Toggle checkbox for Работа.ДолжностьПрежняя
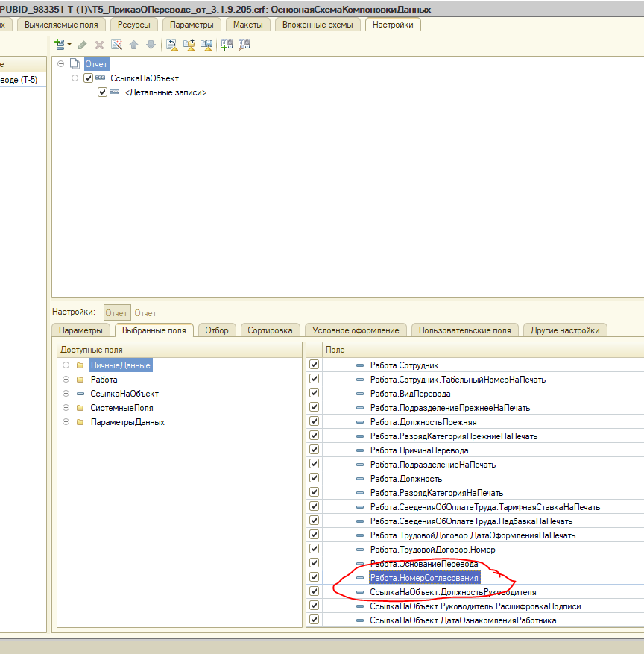The height and width of the screenshot is (654, 644). pos(315,421)
